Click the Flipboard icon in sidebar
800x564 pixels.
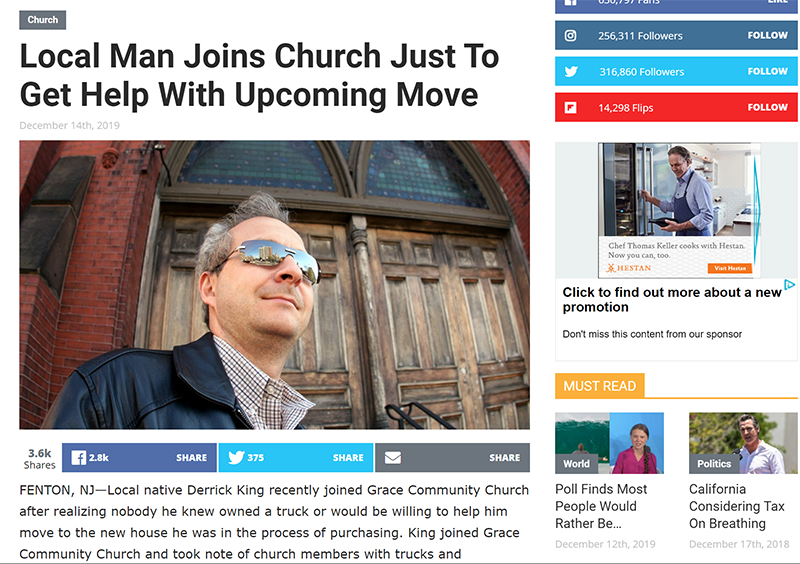coord(570,108)
